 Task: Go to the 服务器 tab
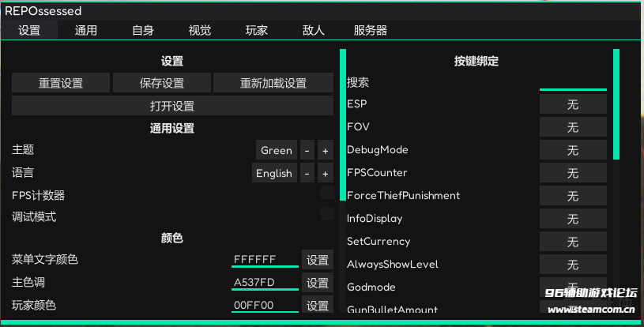click(371, 31)
